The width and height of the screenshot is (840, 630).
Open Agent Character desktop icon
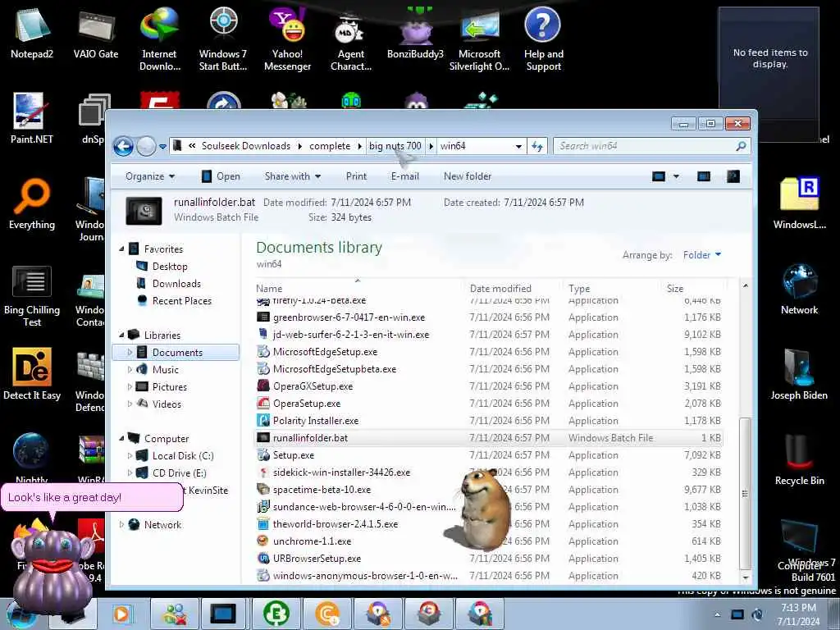(351, 43)
